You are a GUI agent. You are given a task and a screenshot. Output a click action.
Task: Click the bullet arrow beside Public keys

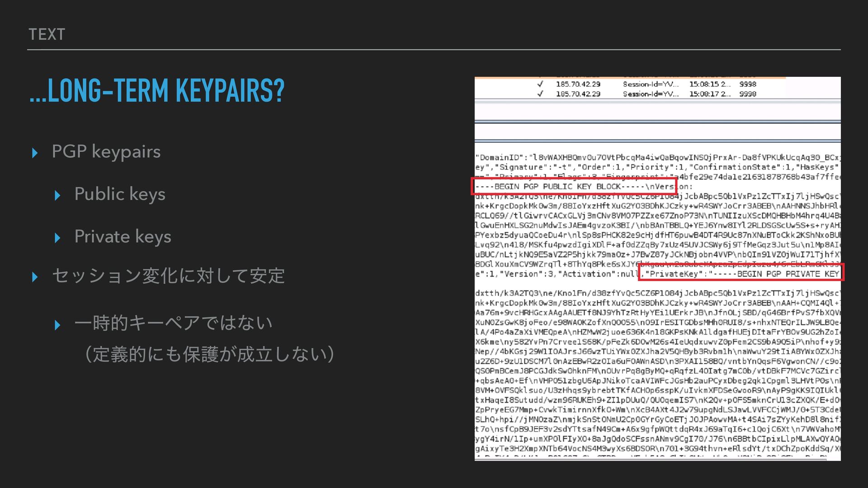57,196
